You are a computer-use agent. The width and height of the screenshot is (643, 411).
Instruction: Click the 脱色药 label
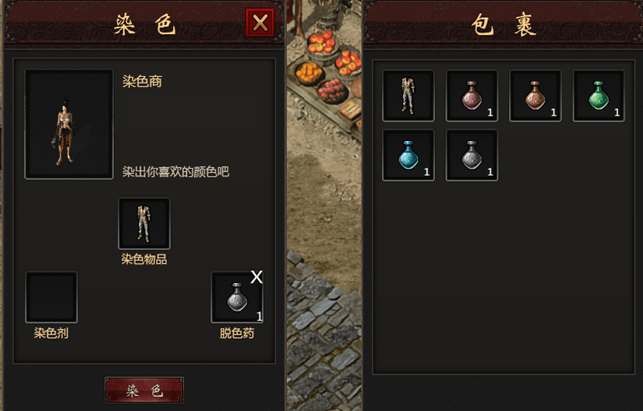(237, 333)
